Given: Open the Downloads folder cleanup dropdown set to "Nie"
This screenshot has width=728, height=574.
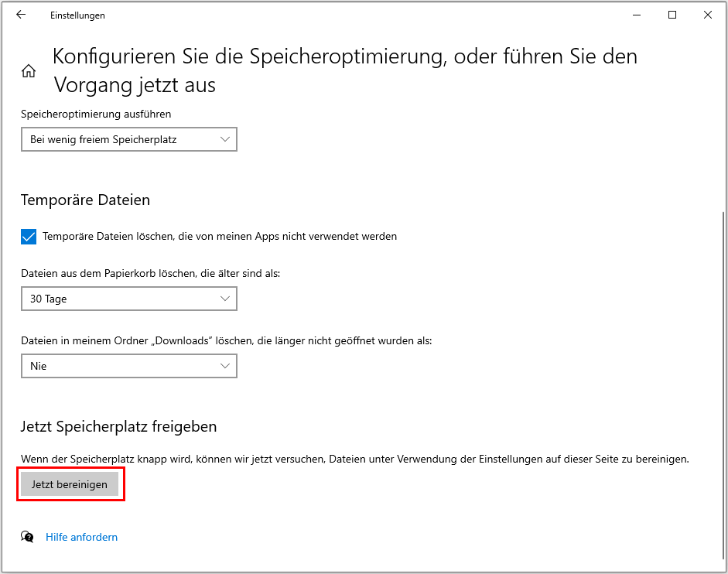Looking at the screenshot, I should pos(128,365).
